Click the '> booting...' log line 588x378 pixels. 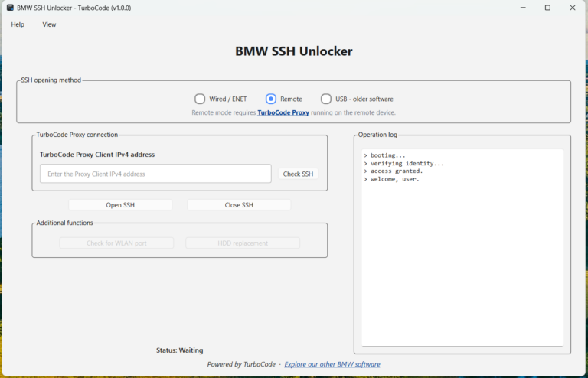(x=384, y=155)
